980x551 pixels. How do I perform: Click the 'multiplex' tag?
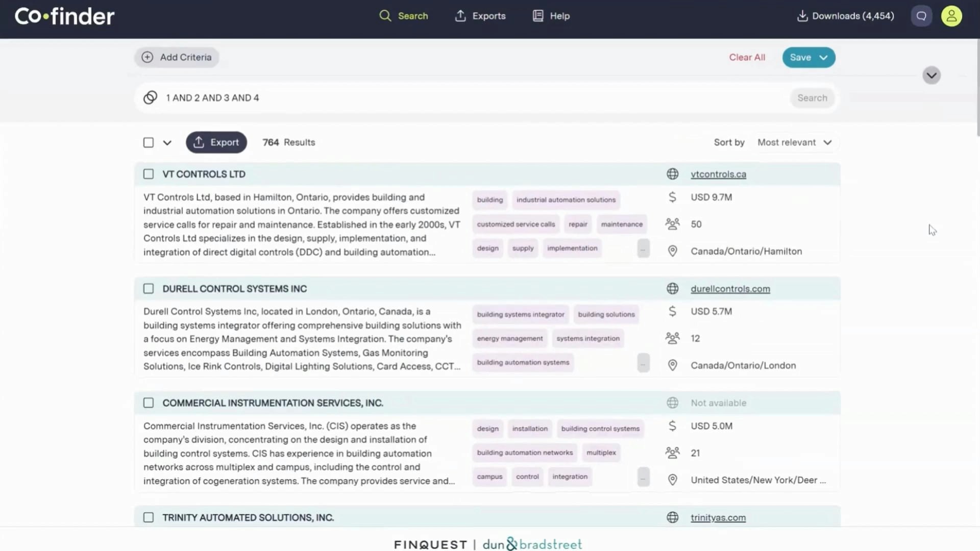click(601, 453)
